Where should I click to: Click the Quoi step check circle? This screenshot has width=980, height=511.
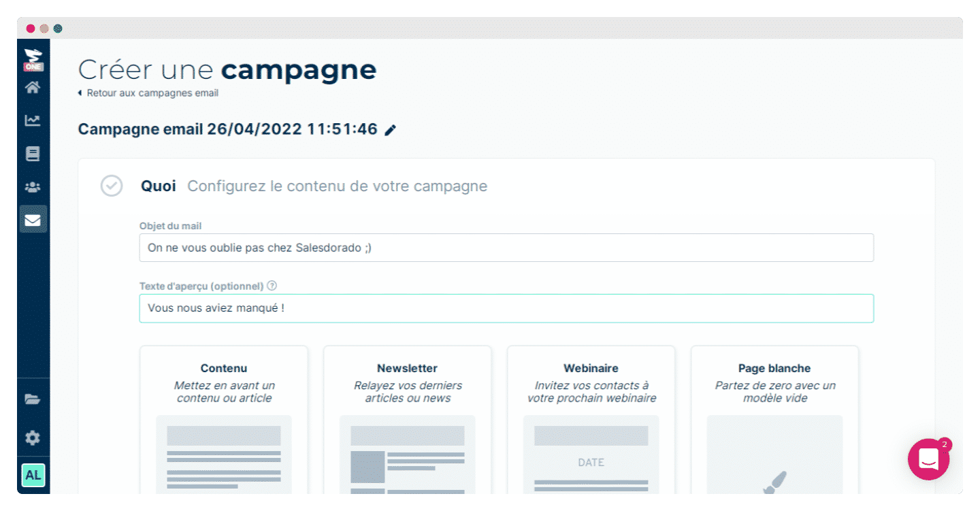[112, 186]
